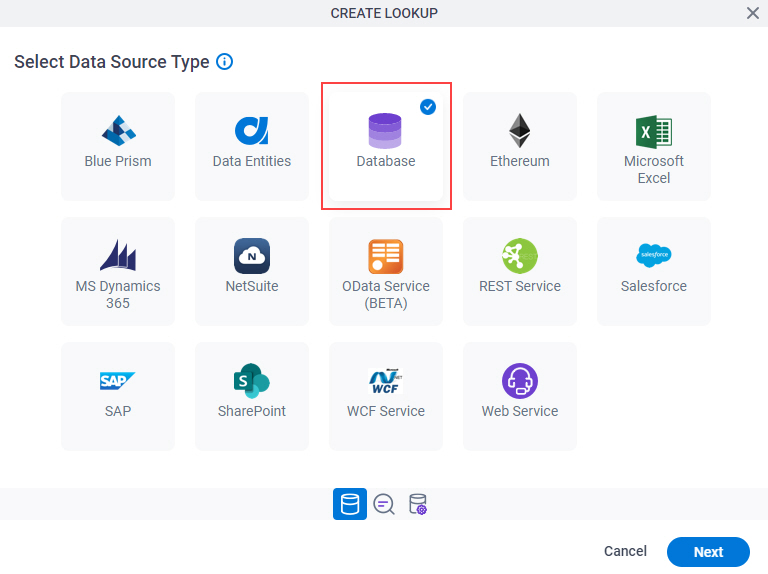Choose the NetSuite data source
This screenshot has height=574, width=768.
coord(252,271)
